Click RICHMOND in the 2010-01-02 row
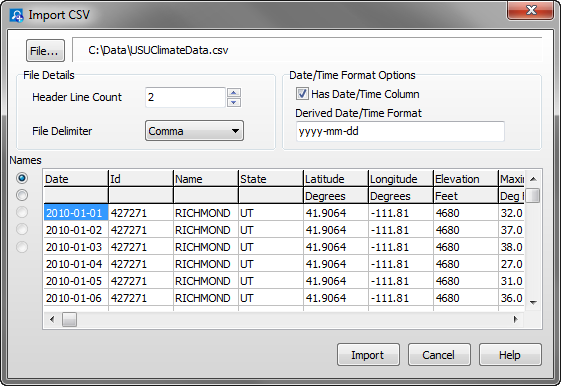Image resolution: width=561 pixels, height=386 pixels. coord(206,230)
